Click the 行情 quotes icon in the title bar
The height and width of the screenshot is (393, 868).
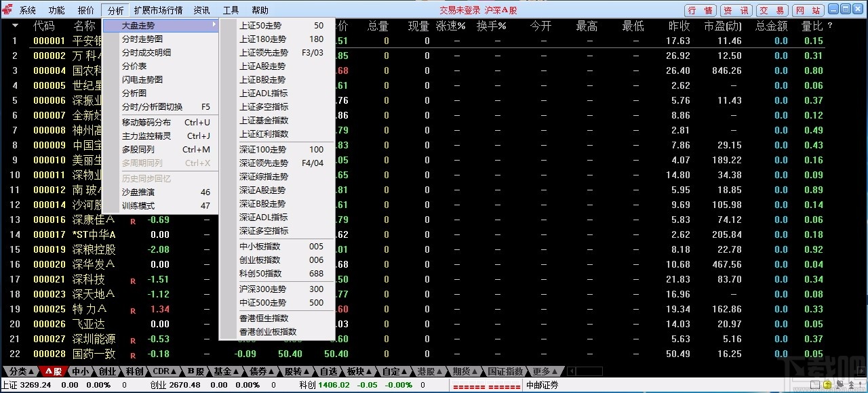click(x=700, y=9)
